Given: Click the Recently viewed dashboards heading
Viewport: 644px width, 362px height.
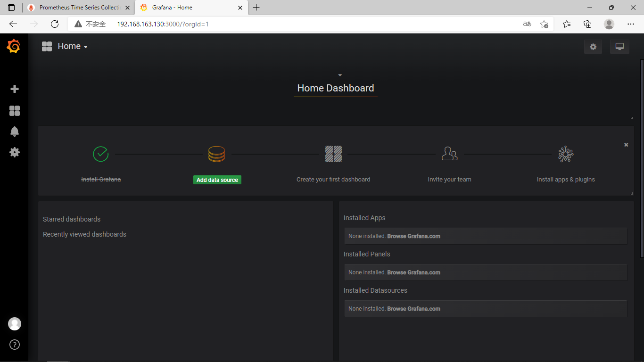Looking at the screenshot, I should [x=84, y=234].
